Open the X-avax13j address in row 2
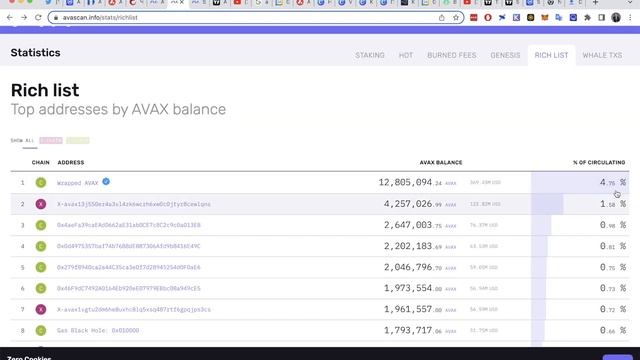This screenshot has width=640, height=360. click(x=134, y=204)
